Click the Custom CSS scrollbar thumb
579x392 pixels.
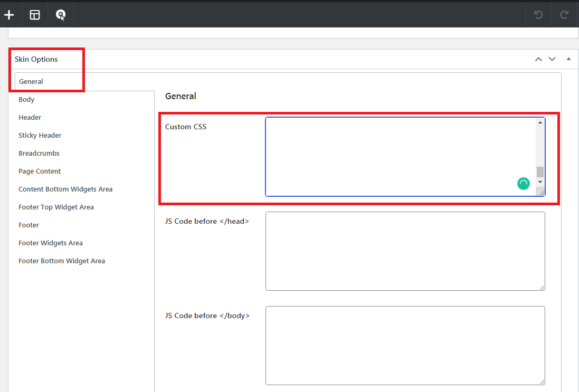click(x=540, y=171)
